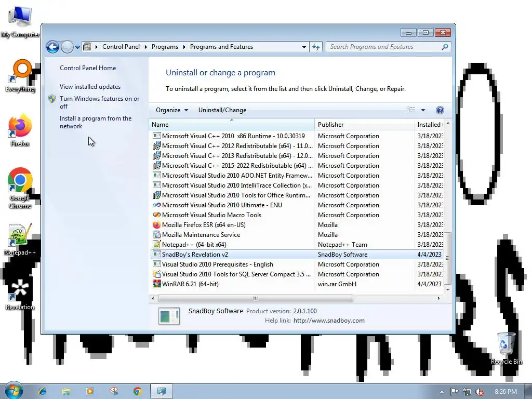This screenshot has width=532, height=399.
Task: Click the muted volume tray icon
Action: pos(480,392)
